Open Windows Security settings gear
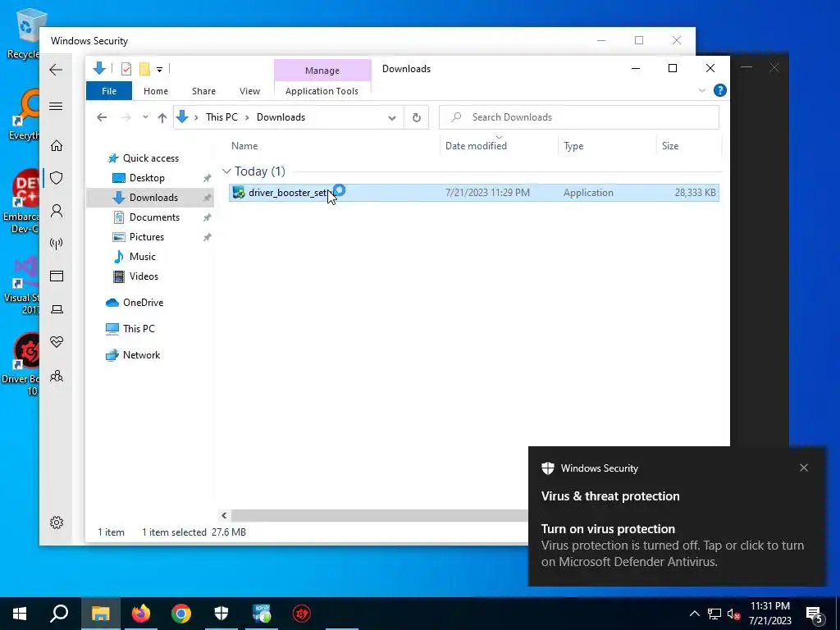The height and width of the screenshot is (630, 840). click(x=57, y=523)
